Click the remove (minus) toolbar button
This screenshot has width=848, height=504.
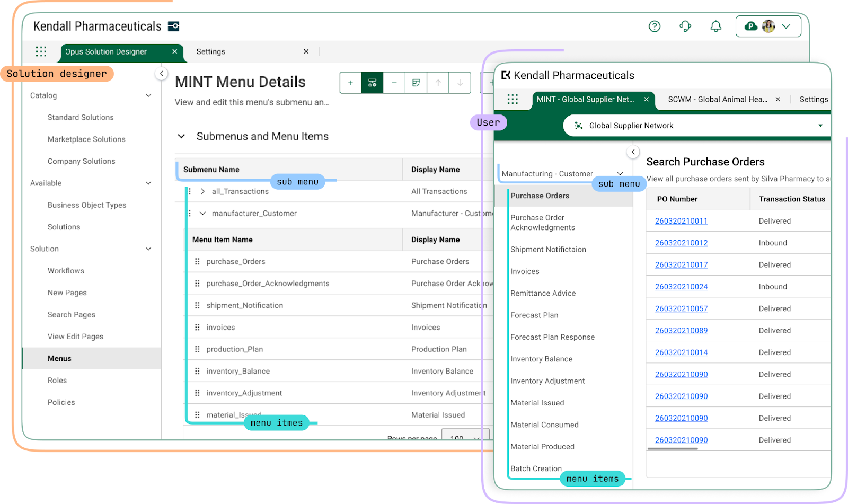tap(394, 83)
